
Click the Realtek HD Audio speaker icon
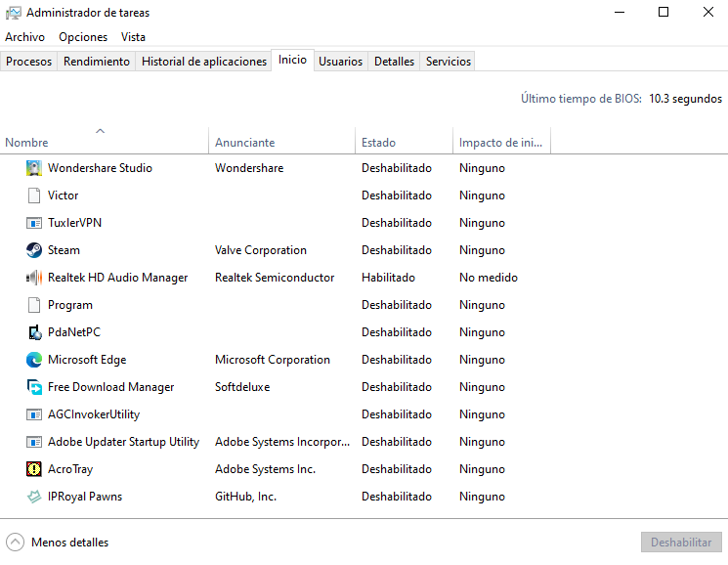pyautogui.click(x=34, y=278)
